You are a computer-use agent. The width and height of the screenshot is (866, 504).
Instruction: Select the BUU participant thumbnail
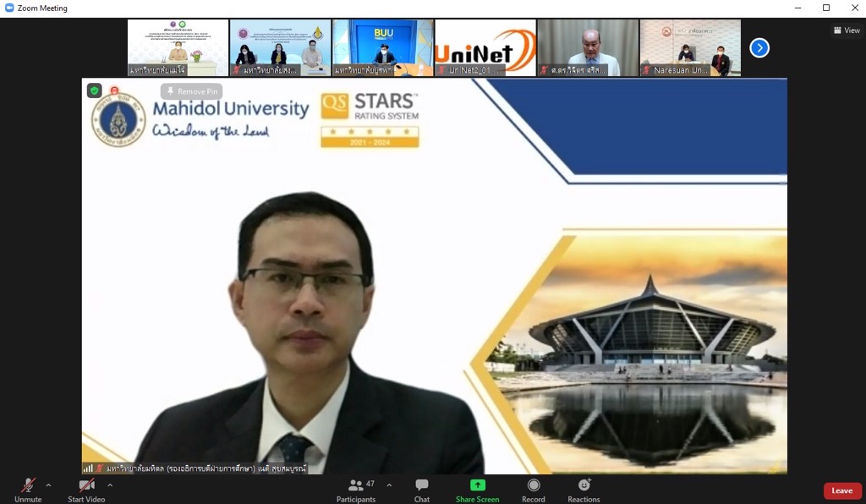click(x=383, y=47)
